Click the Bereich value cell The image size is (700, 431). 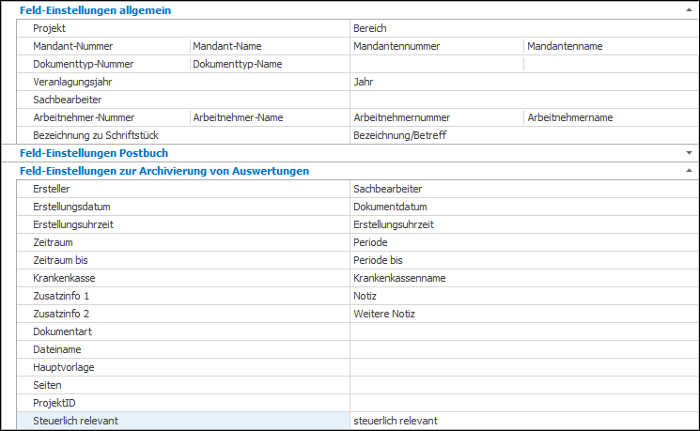(x=524, y=28)
